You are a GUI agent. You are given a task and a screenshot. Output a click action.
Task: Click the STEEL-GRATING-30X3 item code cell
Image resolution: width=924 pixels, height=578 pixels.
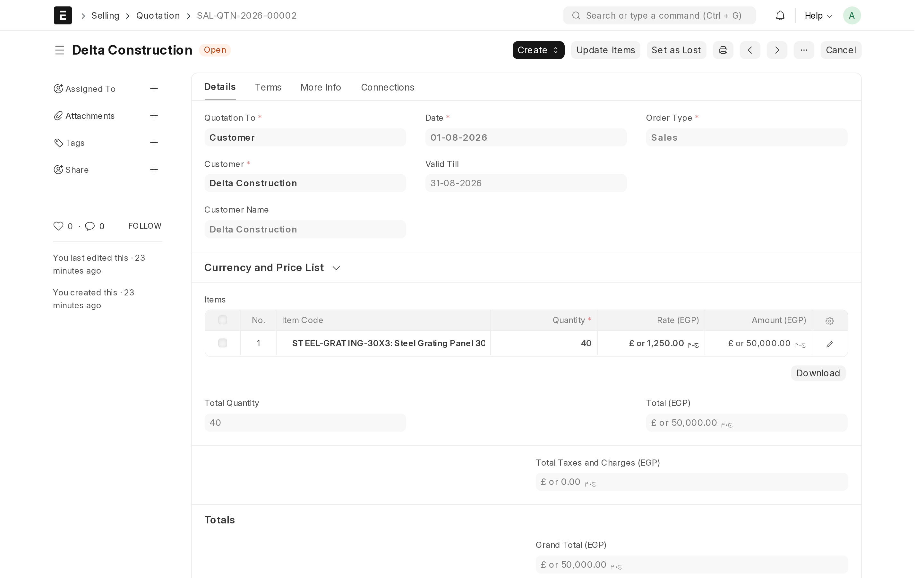point(383,343)
